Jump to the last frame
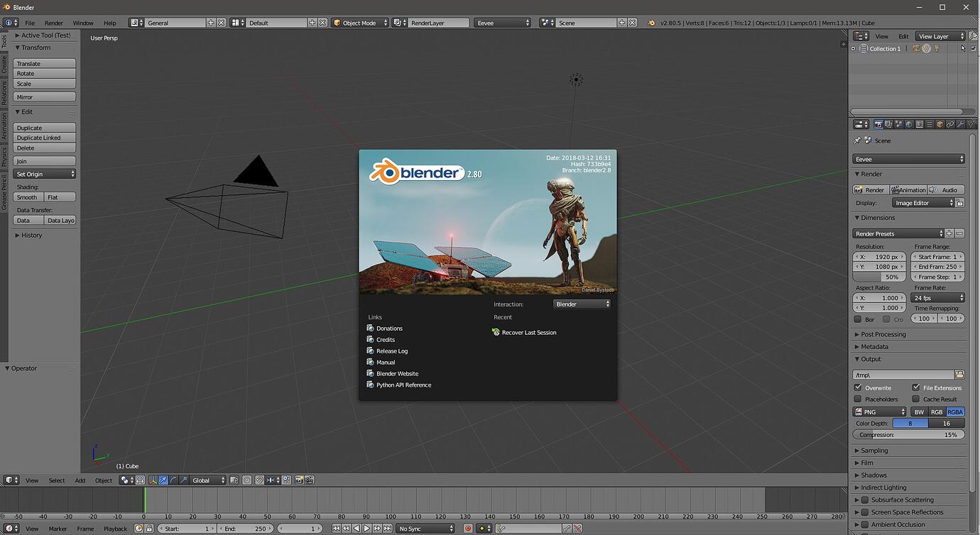 point(388,529)
